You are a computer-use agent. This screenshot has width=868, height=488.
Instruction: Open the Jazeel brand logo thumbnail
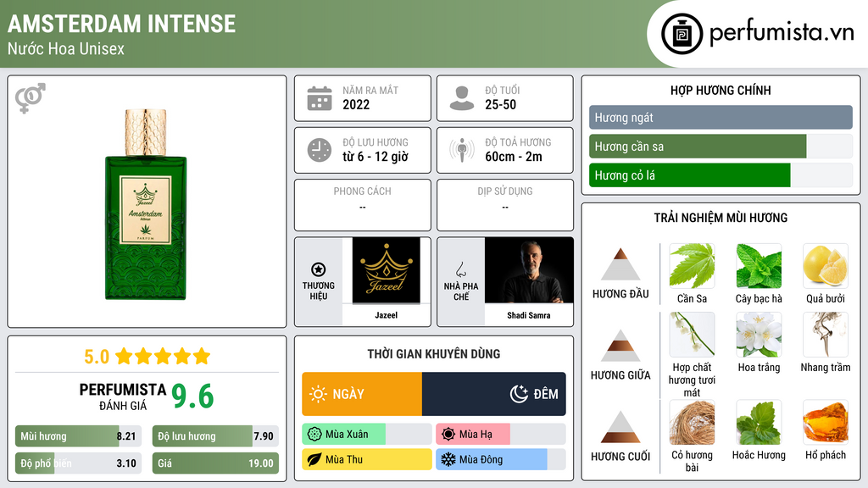click(x=386, y=270)
